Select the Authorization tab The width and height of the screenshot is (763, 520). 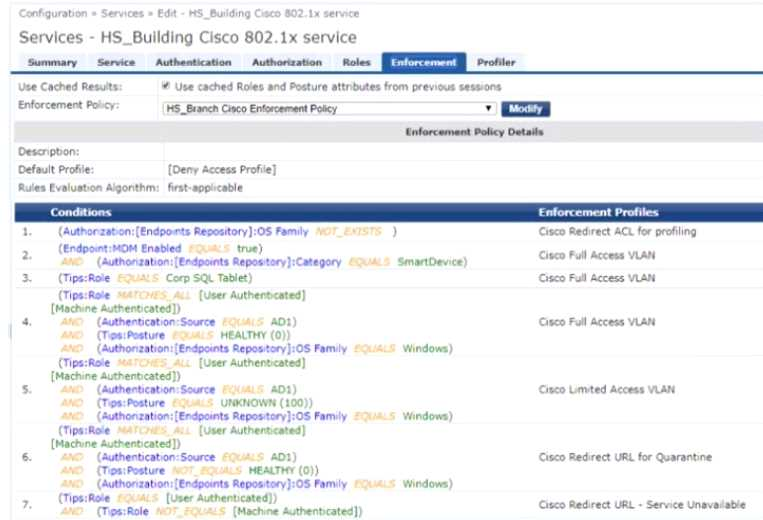(286, 63)
